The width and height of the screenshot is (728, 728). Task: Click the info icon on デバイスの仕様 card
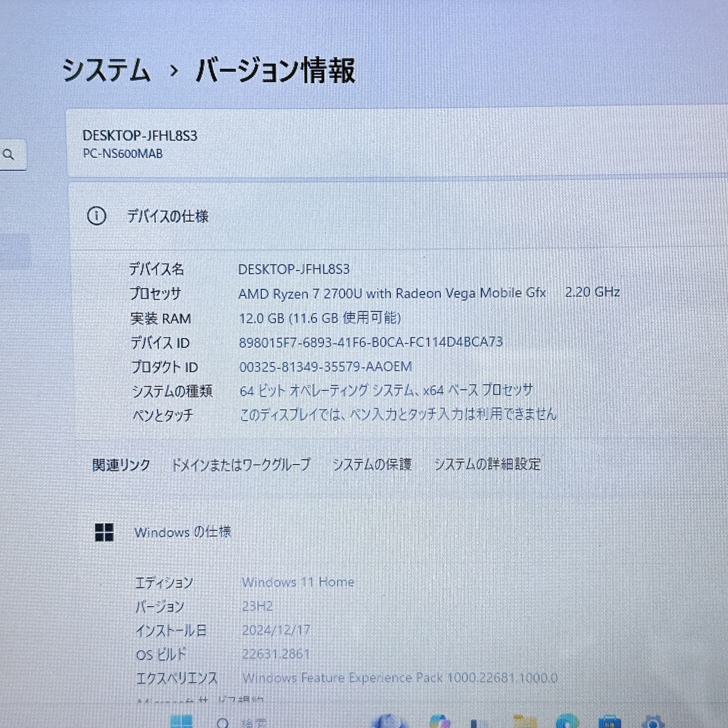[x=98, y=216]
